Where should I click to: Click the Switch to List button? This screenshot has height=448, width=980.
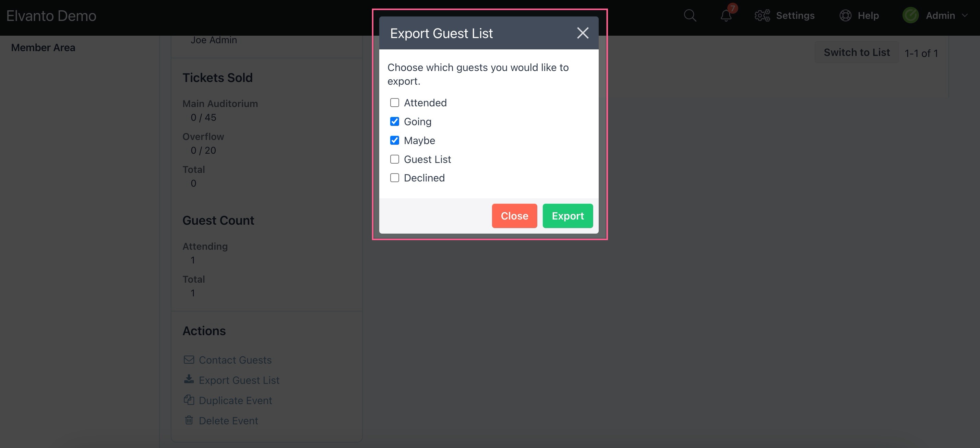[856, 52]
